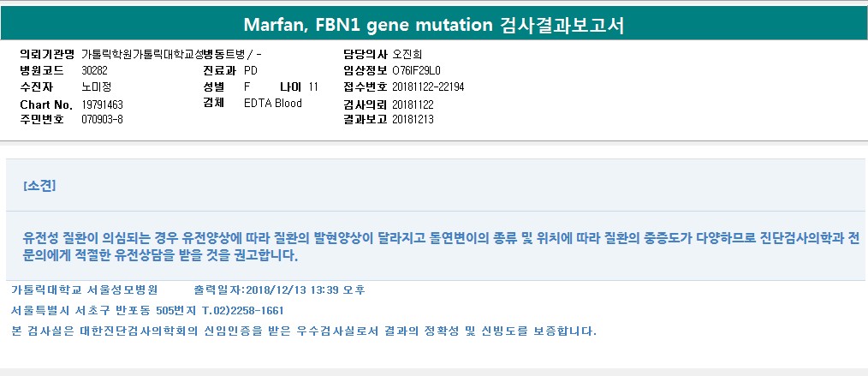Select the 성별 value F
Screen dimensions: 868x376
[x=247, y=87]
